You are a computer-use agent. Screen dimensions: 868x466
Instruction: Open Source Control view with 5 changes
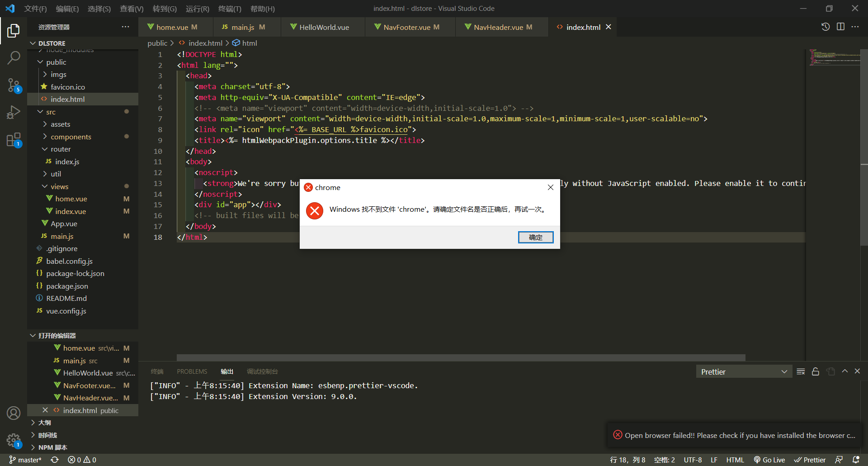pos(14,85)
